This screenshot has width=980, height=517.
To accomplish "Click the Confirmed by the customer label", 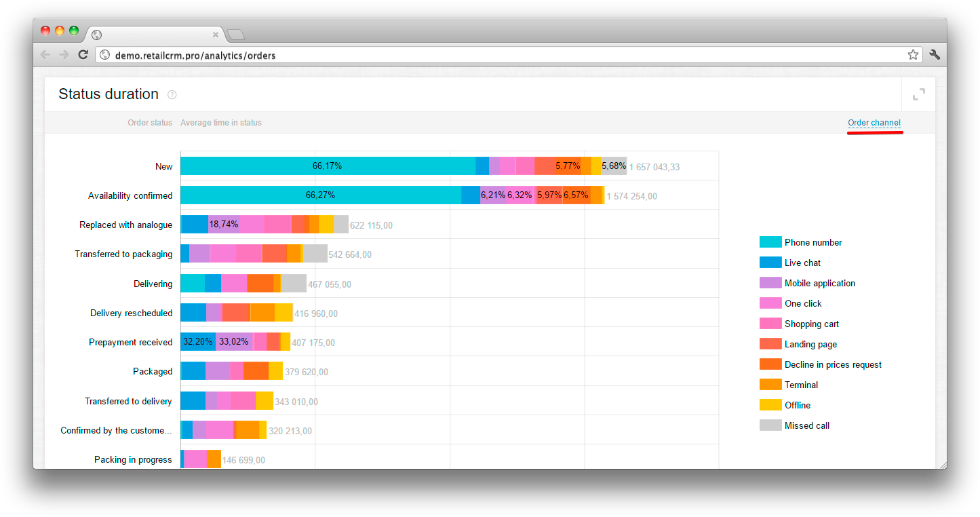I will pos(116,431).
